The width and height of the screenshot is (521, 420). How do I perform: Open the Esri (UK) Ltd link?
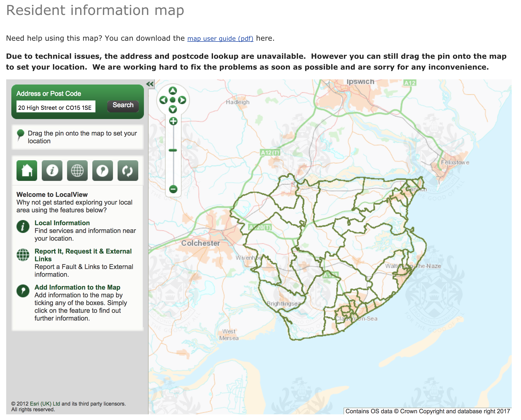coord(45,404)
